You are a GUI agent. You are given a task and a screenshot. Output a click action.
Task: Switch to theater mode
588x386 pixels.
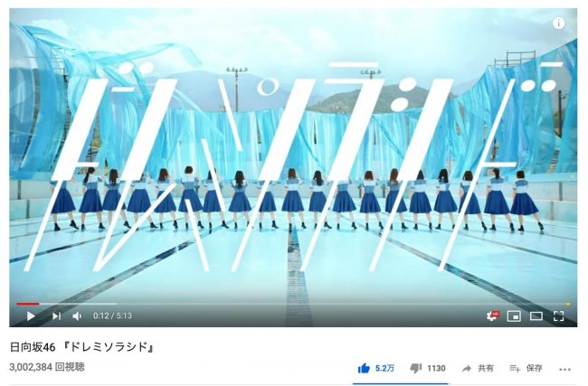coord(536,316)
